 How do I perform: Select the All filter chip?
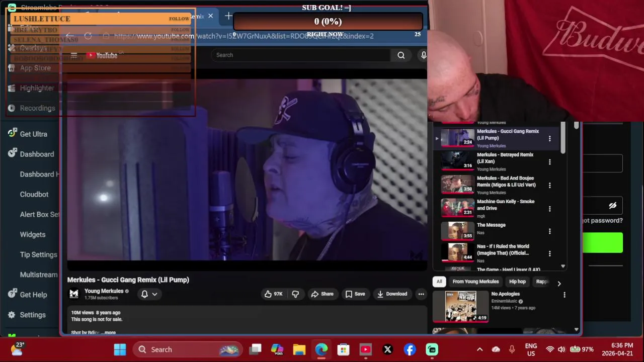pyautogui.click(x=439, y=282)
